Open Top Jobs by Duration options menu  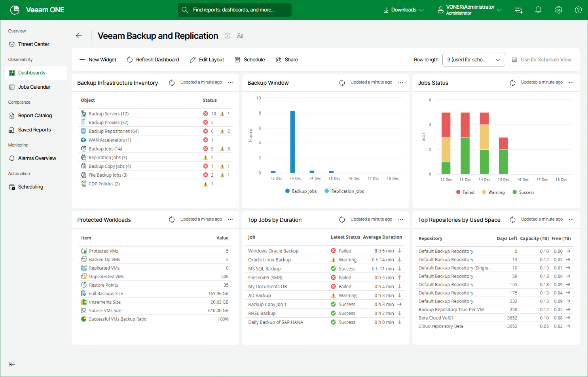(x=400, y=220)
